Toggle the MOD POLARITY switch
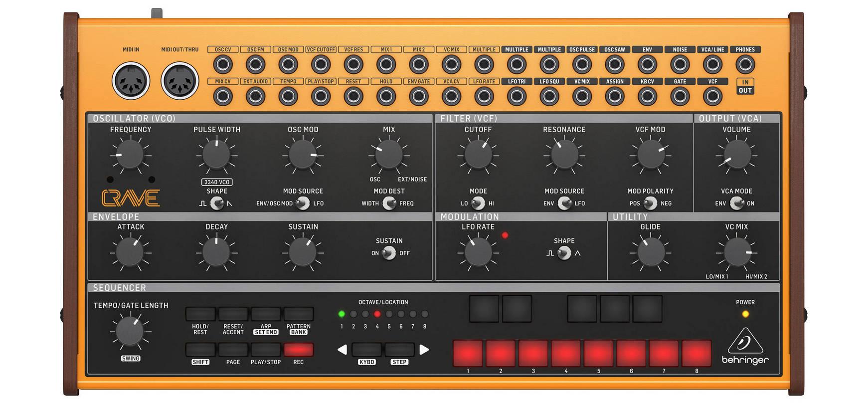The height and width of the screenshot is (404, 868). point(650,203)
